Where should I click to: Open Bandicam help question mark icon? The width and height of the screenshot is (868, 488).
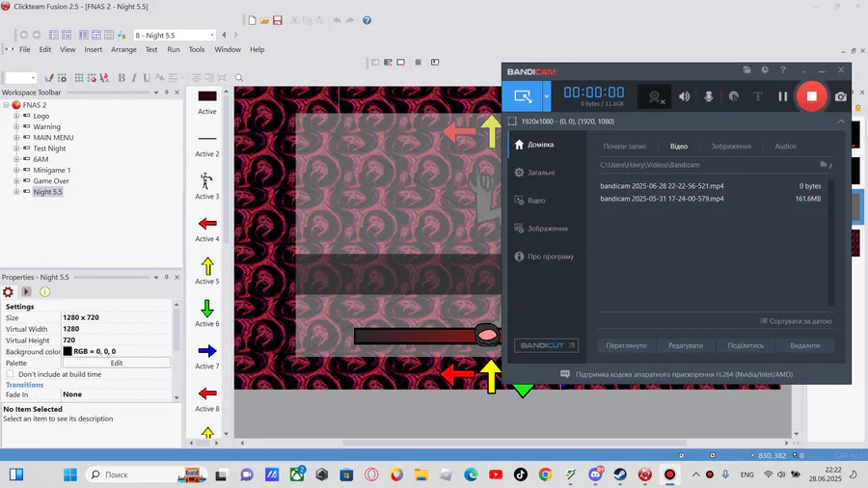(x=783, y=69)
